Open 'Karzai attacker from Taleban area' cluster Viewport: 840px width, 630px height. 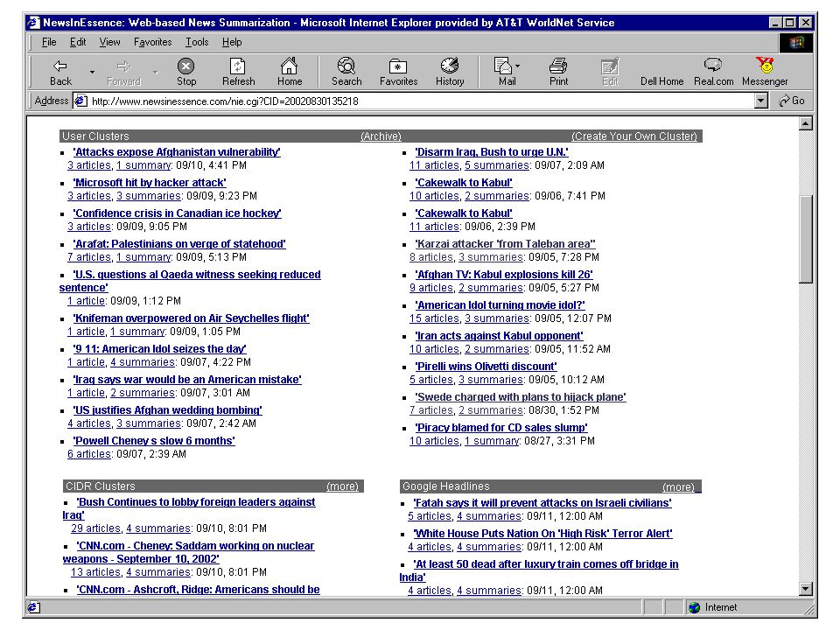tap(505, 243)
